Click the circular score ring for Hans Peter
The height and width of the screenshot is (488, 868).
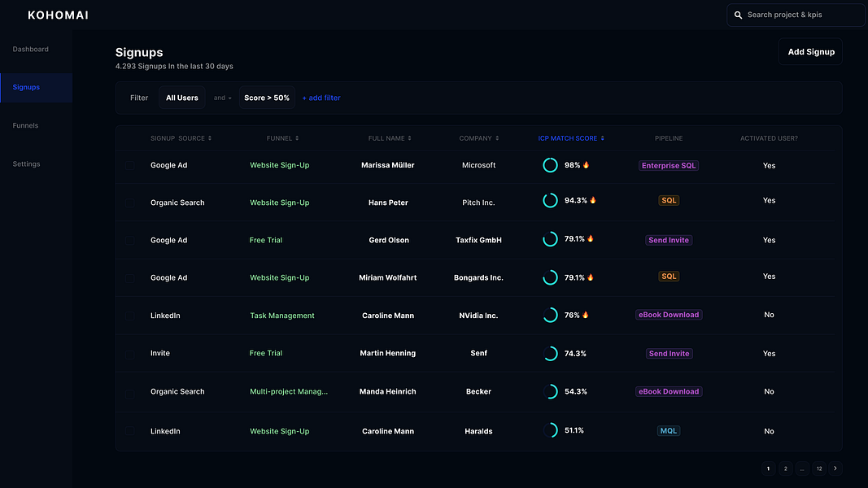point(550,200)
